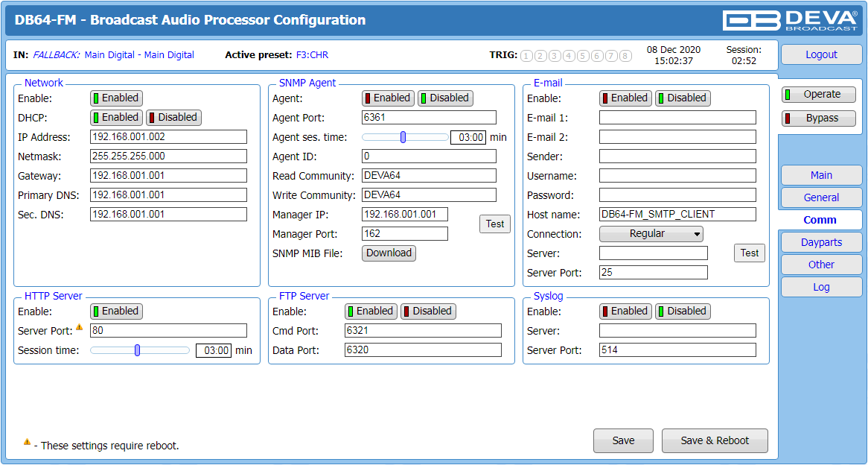Click the E-mail Server Port field

[653, 273]
